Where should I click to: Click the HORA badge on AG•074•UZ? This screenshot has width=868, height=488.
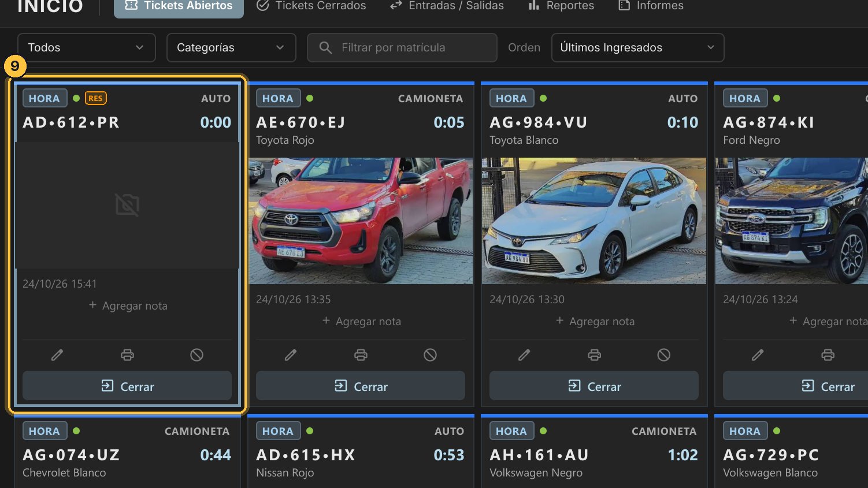pyautogui.click(x=44, y=431)
